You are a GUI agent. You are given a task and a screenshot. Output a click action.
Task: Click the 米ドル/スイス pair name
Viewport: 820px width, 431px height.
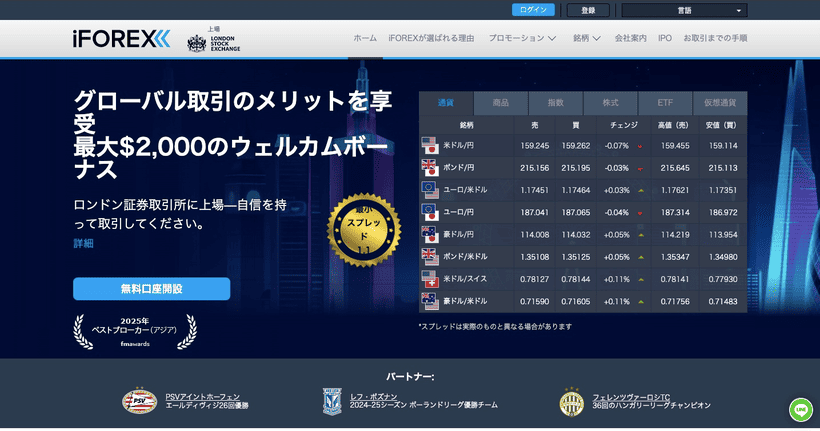[465, 279]
